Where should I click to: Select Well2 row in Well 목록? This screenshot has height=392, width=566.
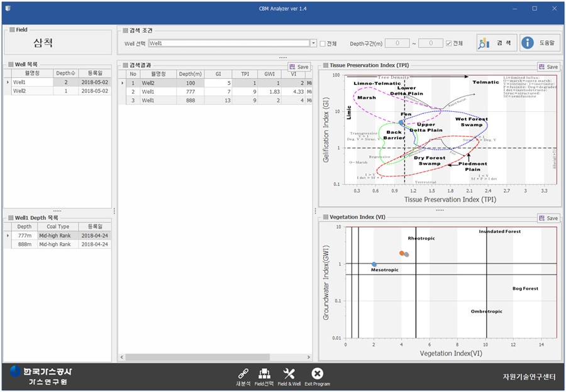pyautogui.click(x=57, y=91)
